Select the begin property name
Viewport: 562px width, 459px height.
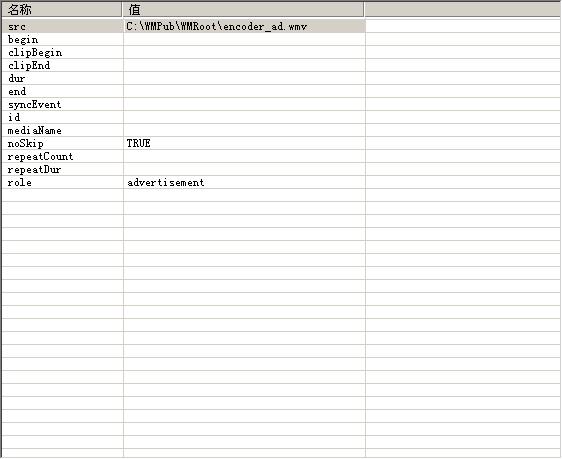click(x=23, y=39)
